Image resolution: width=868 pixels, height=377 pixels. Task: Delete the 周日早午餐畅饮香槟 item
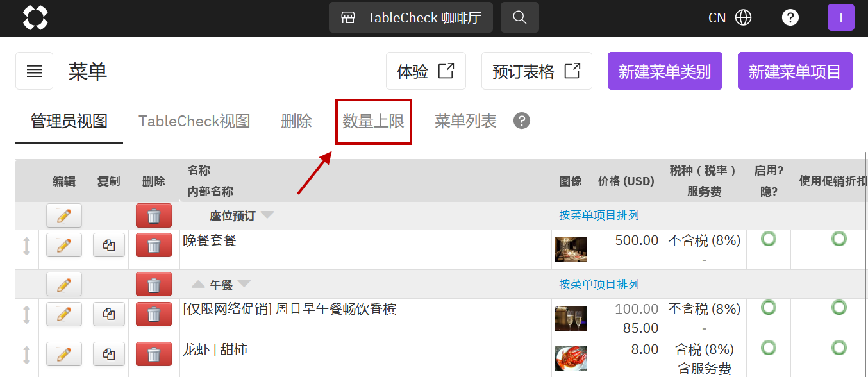154,314
